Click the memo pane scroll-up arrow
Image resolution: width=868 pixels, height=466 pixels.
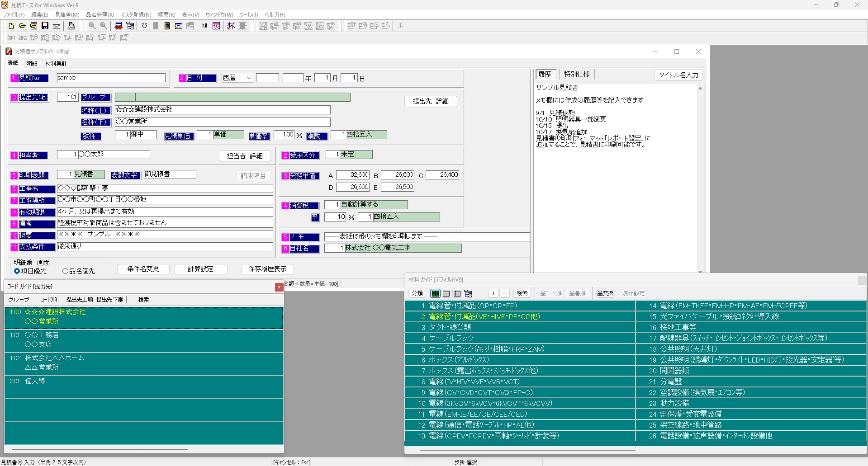click(x=700, y=88)
